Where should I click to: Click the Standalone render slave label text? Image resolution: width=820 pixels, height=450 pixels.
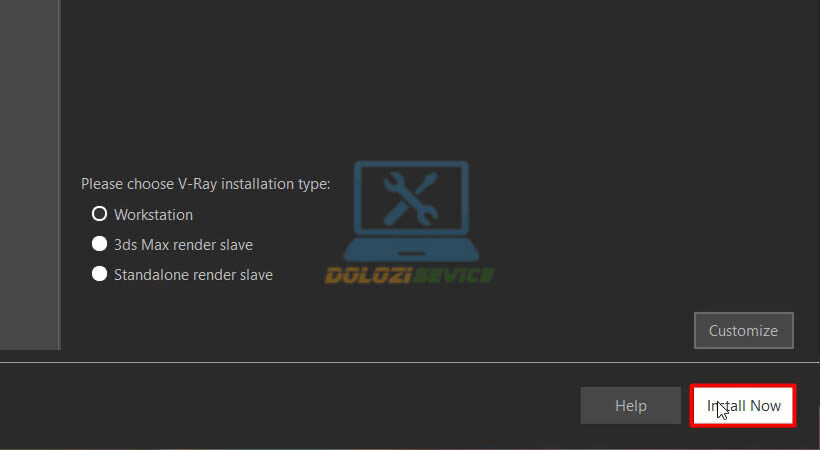pos(193,275)
